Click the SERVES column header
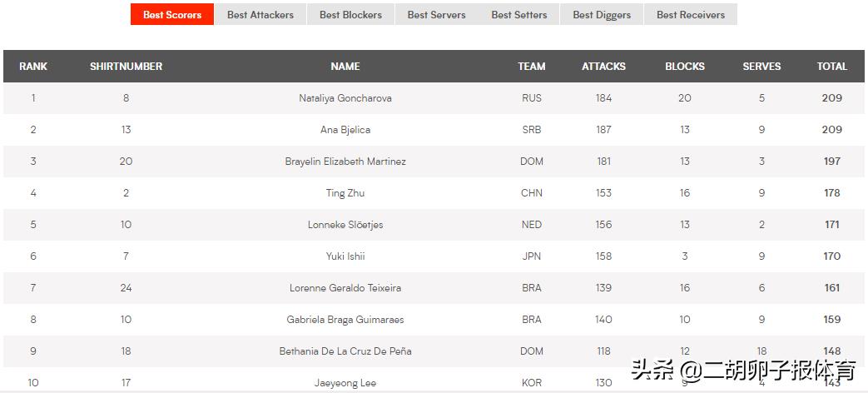Viewport: 868px width, 393px height. pos(761,66)
